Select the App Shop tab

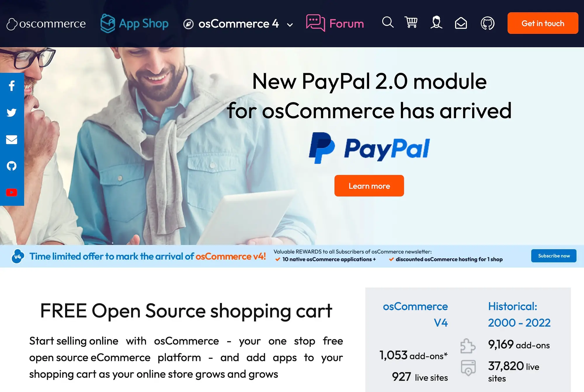[x=134, y=23]
